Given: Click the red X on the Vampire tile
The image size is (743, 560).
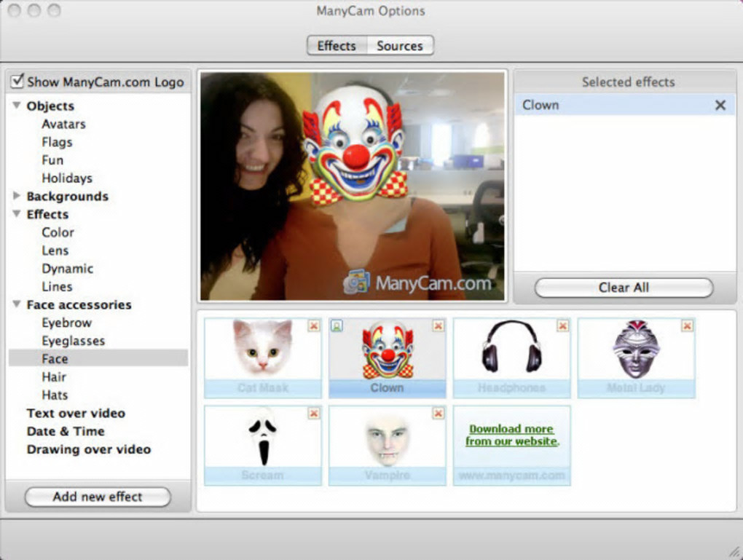Looking at the screenshot, I should (439, 413).
